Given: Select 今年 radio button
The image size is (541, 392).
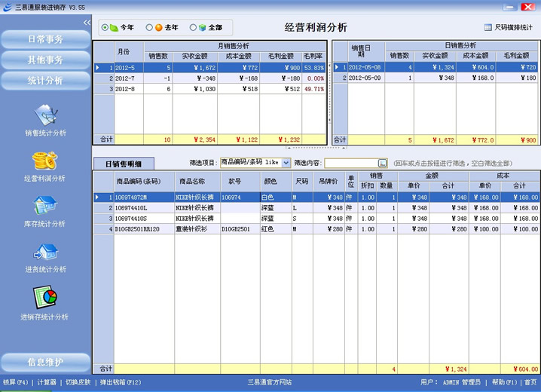Looking at the screenshot, I should [x=105, y=27].
